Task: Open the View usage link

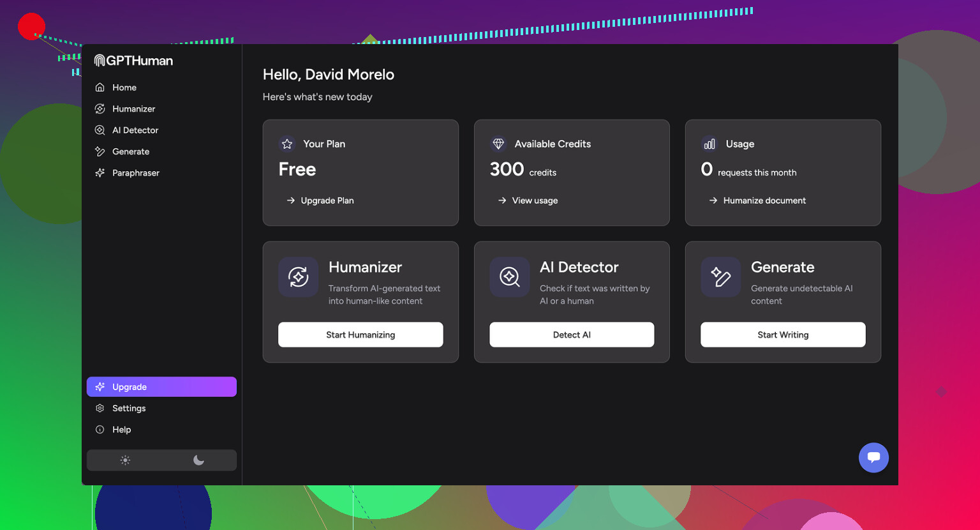Action: 535,200
